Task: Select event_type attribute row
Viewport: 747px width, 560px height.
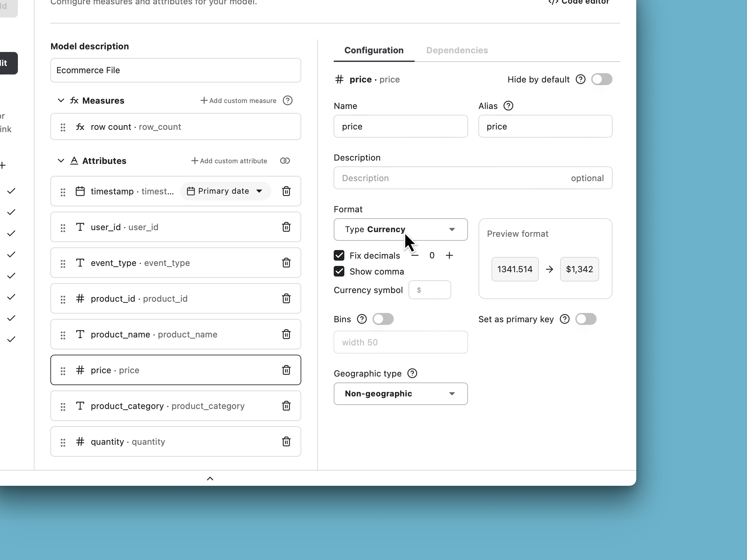Action: click(x=176, y=263)
